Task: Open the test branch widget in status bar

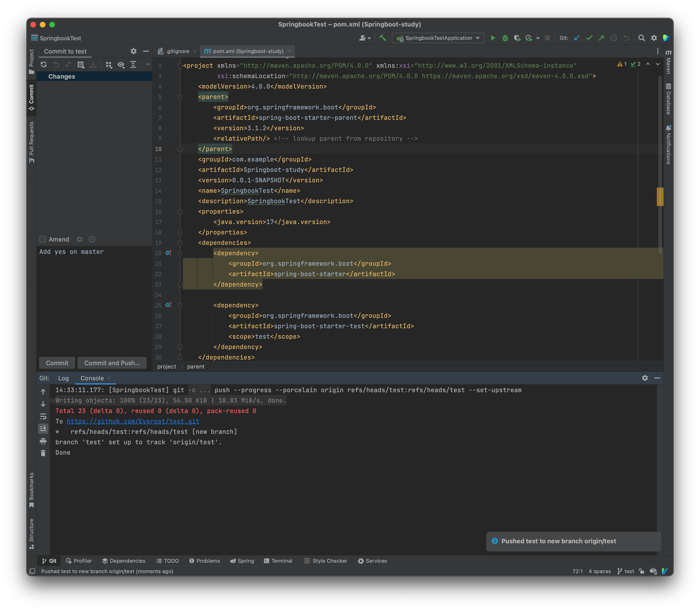Action: 626,571
